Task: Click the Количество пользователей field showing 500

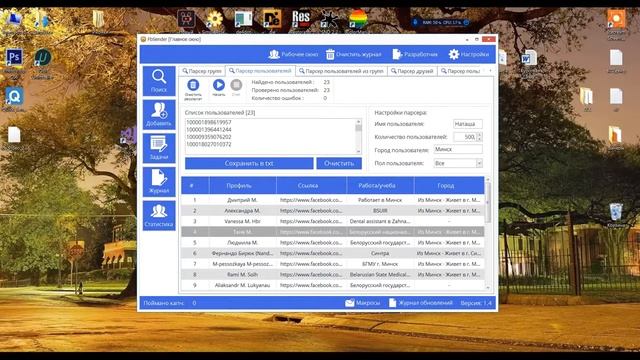Action: (465, 137)
